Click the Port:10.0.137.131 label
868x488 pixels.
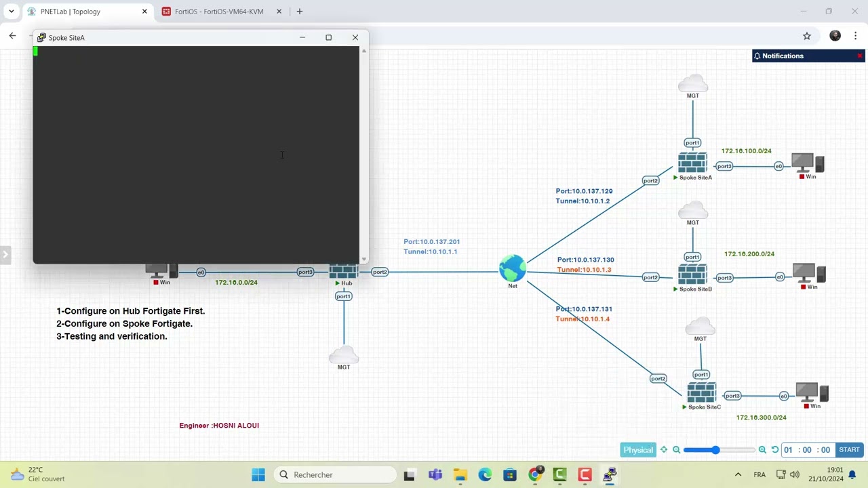click(584, 309)
